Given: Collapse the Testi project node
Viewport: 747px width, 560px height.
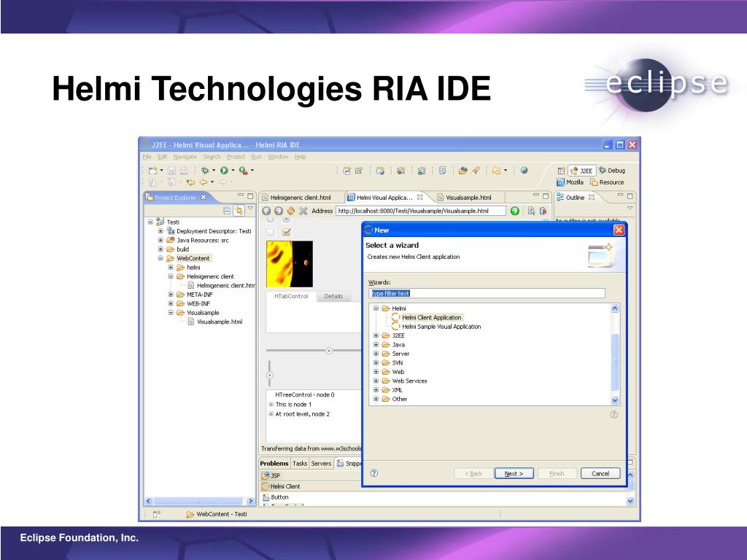Looking at the screenshot, I should [x=150, y=222].
